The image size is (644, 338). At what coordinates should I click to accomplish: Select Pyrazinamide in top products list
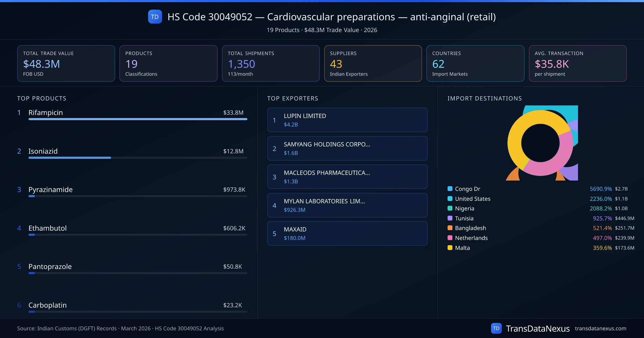coord(50,189)
